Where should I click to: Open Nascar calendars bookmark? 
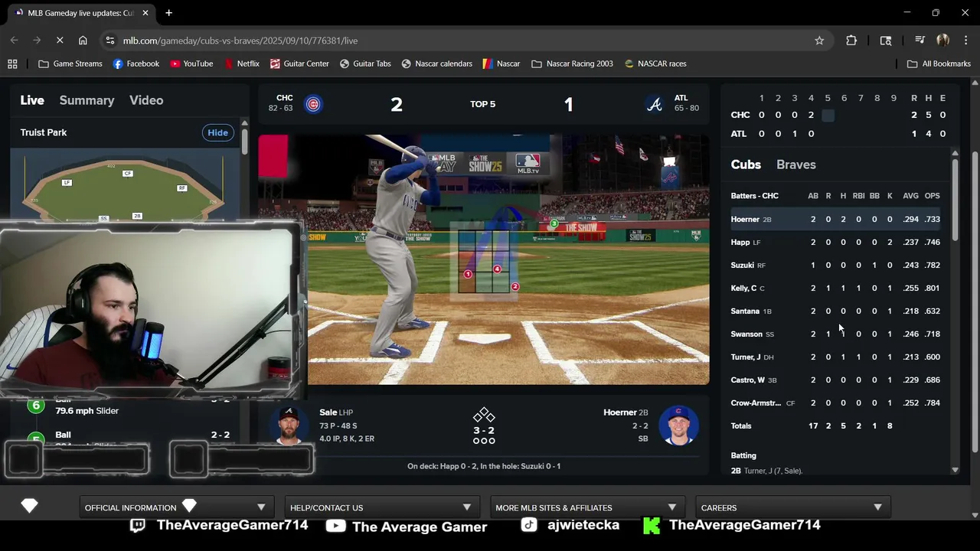pyautogui.click(x=437, y=64)
